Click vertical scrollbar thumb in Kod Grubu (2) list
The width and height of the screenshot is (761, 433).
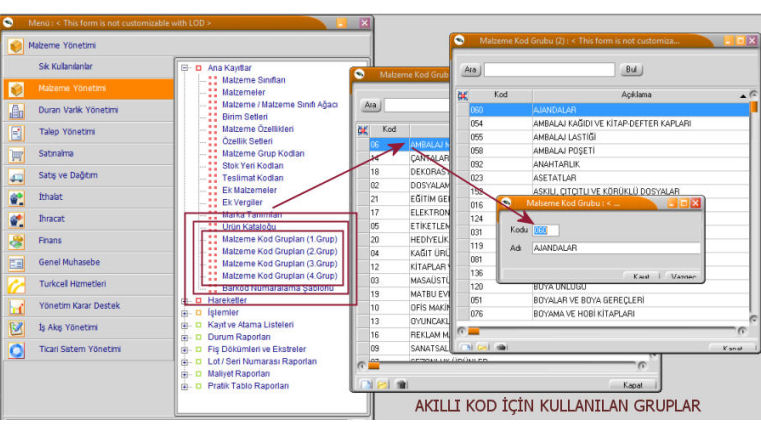click(x=754, y=107)
